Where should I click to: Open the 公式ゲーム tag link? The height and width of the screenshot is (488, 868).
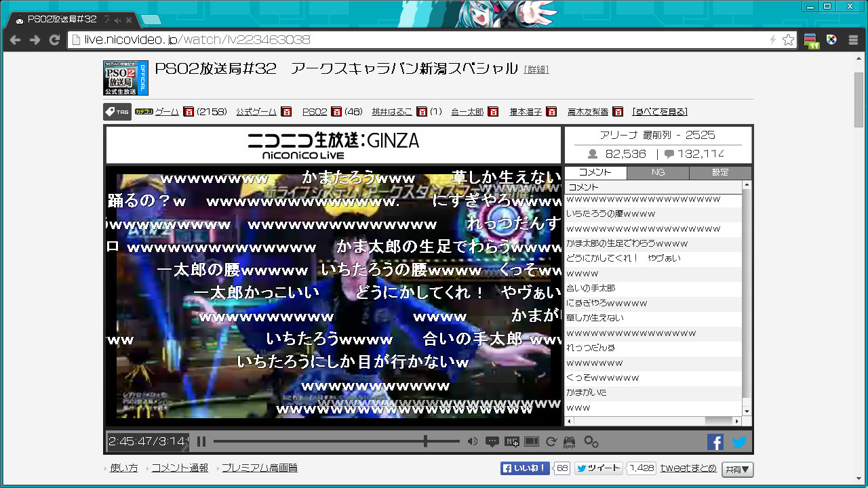pyautogui.click(x=256, y=112)
